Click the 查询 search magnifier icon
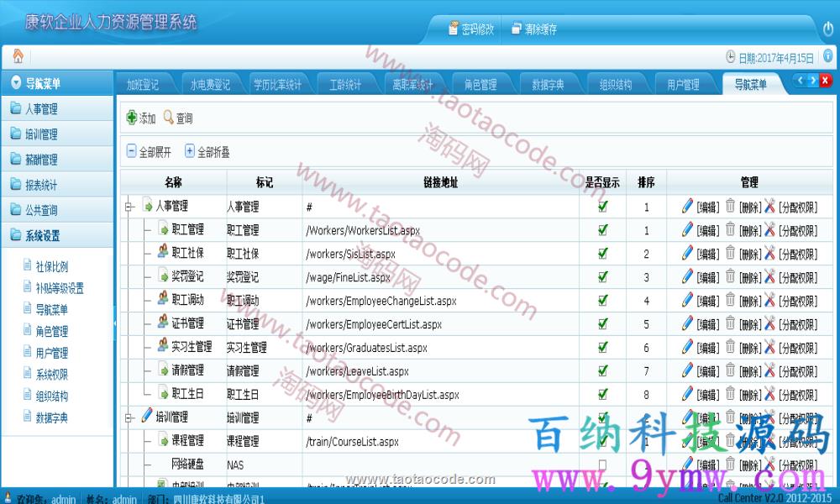 point(169,118)
